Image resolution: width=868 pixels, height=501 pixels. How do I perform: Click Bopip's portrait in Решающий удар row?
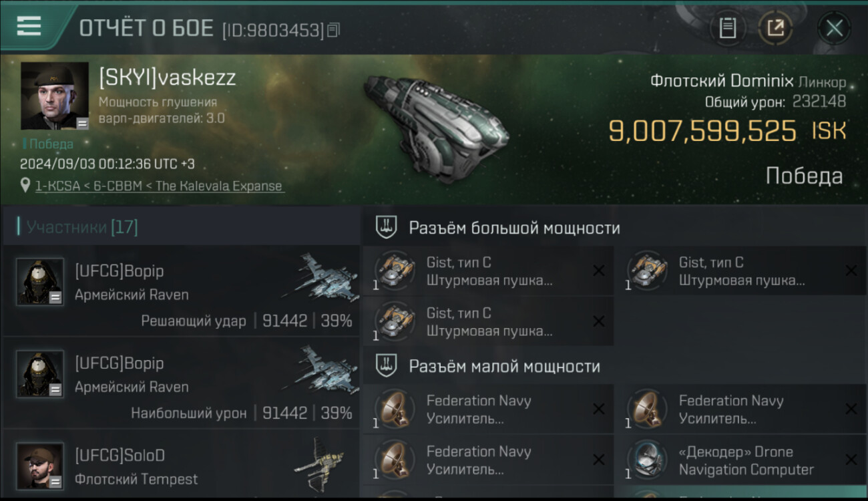click(x=40, y=281)
